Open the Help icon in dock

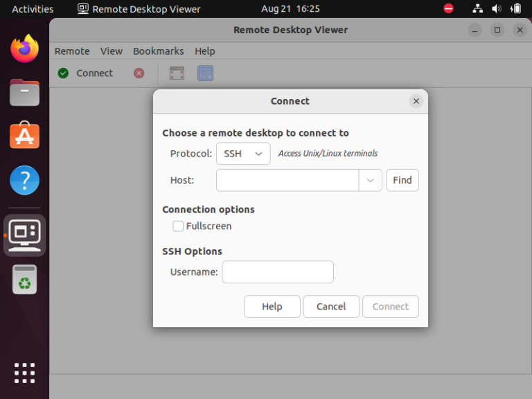pos(24,180)
